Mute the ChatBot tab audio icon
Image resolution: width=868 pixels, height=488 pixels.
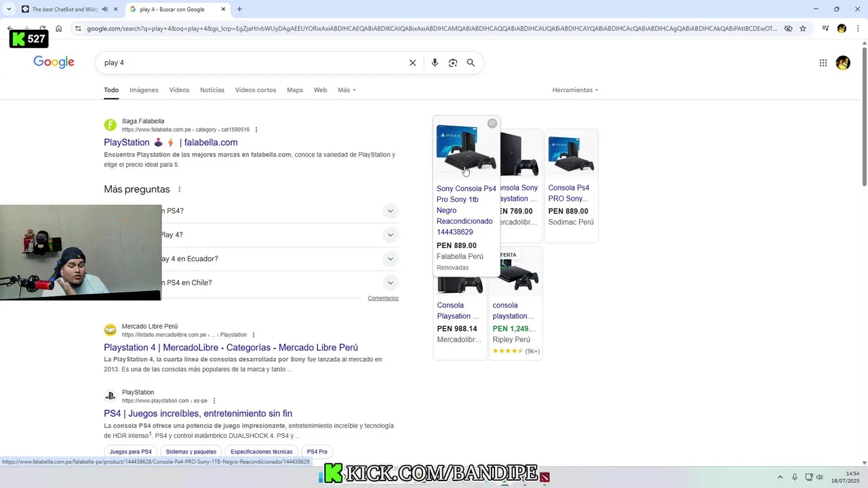pos(104,9)
